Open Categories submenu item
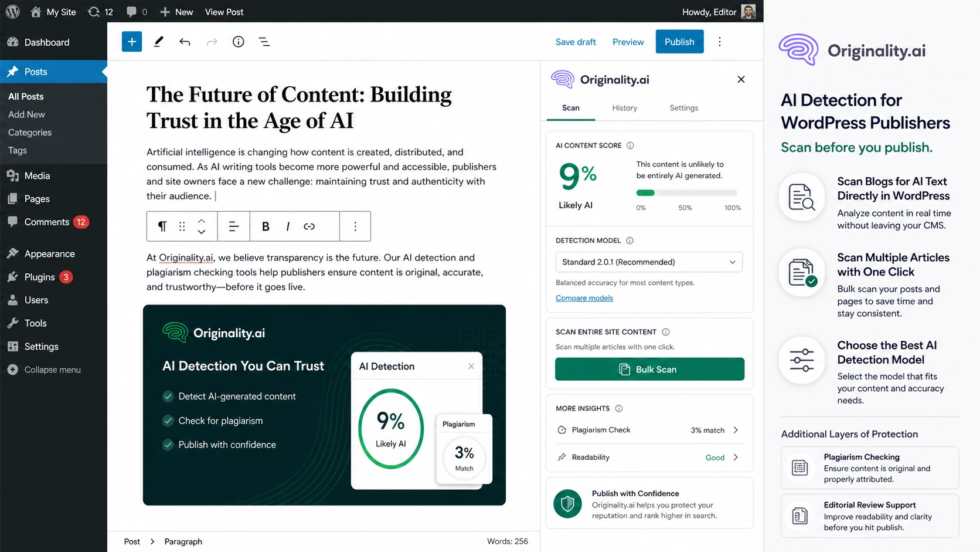The width and height of the screenshot is (980, 552). coord(30,133)
